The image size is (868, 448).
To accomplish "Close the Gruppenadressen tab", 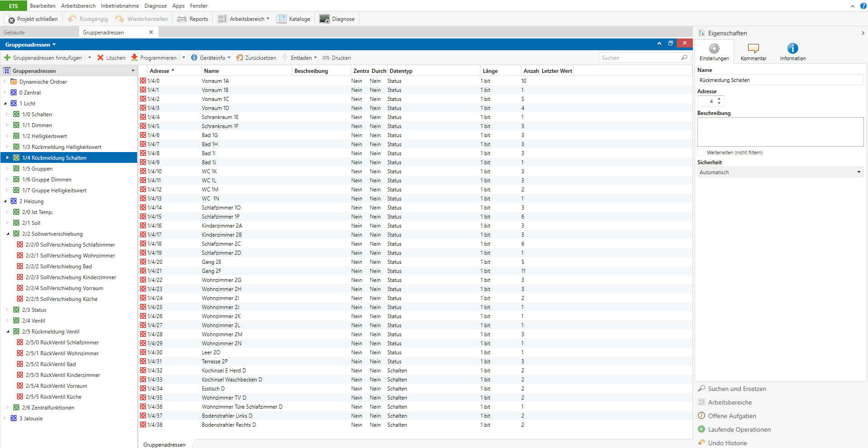I will (x=151, y=32).
